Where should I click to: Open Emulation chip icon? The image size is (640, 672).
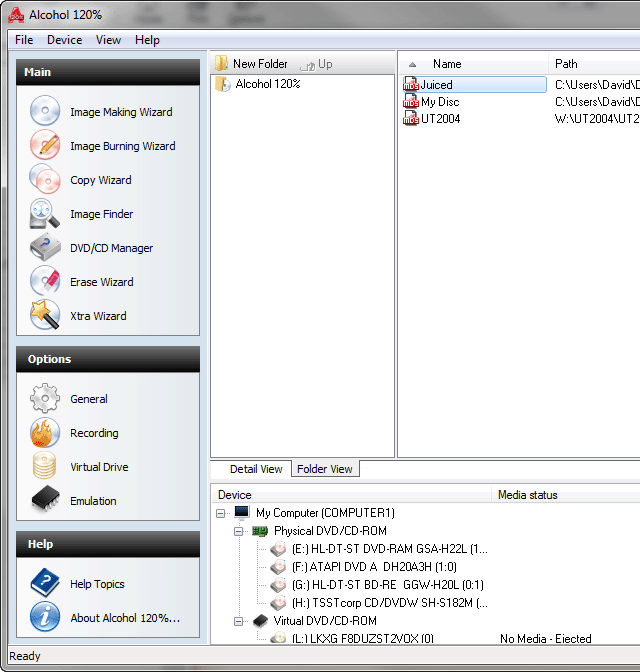click(45, 499)
